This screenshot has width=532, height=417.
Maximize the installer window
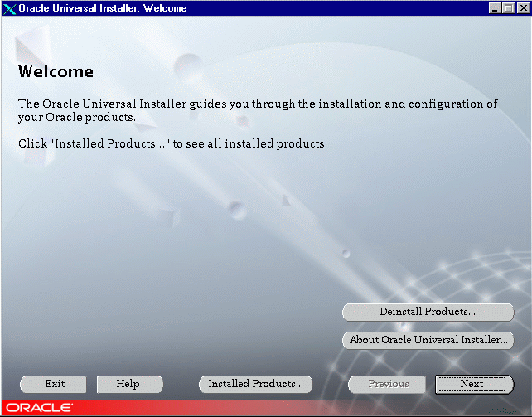[x=509, y=8]
